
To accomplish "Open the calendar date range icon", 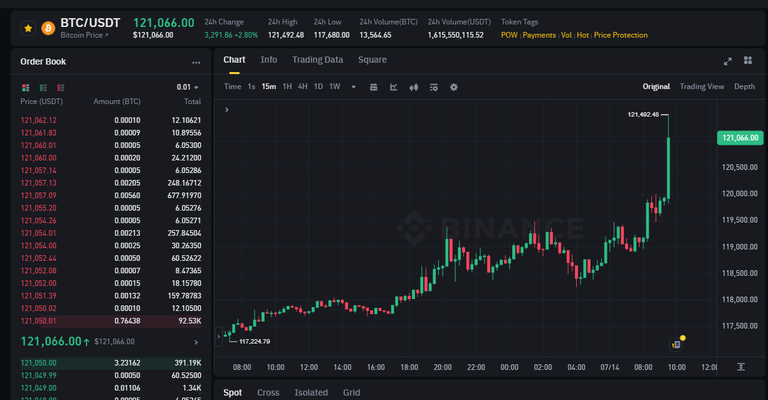I will (373, 87).
